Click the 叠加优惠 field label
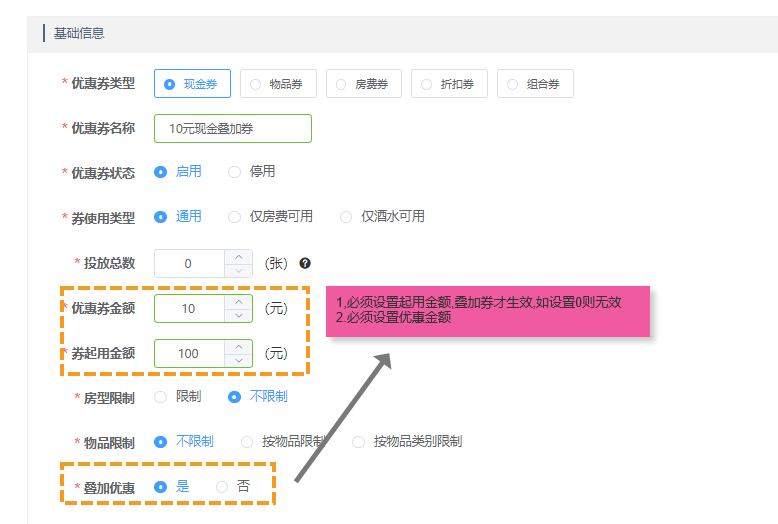 109,488
